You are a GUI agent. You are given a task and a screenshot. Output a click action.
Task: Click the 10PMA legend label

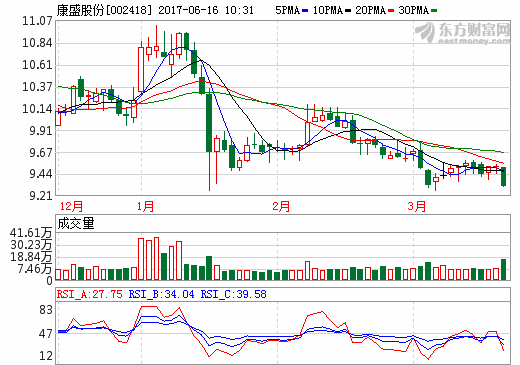pyautogui.click(x=328, y=10)
